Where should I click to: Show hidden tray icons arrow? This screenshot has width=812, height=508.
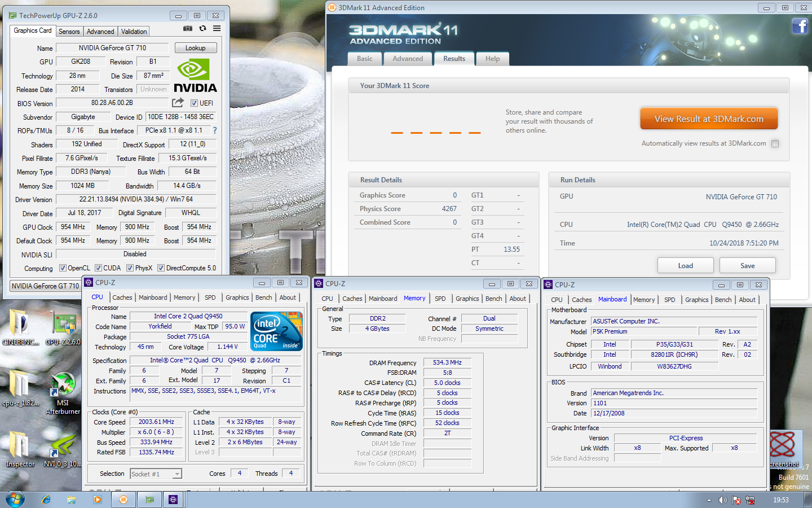pyautogui.click(x=709, y=500)
